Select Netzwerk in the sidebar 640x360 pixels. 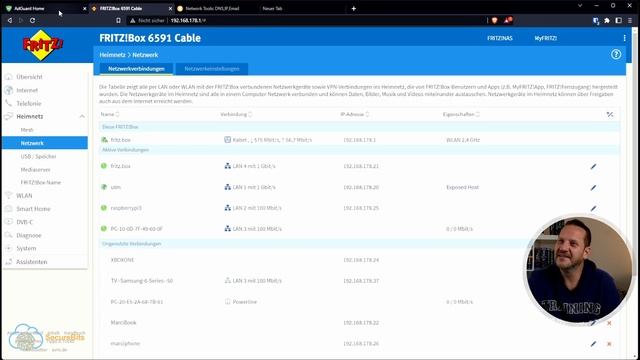click(x=45, y=143)
